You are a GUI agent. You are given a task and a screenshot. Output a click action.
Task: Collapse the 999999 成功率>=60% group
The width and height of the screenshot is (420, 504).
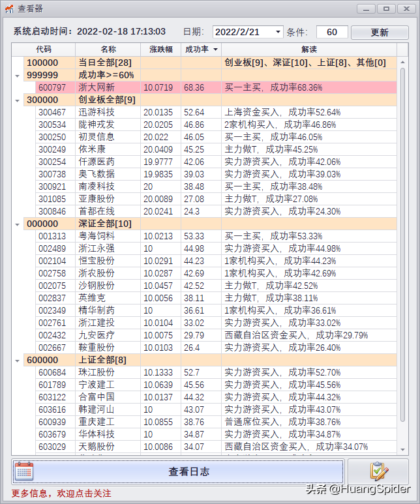pos(17,75)
